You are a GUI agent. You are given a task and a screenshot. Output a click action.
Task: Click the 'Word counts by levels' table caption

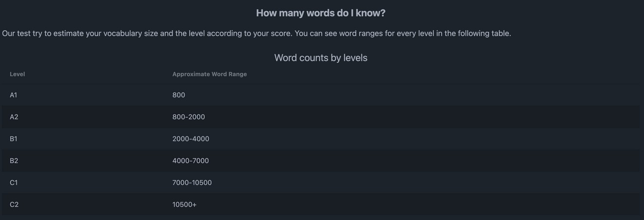point(321,58)
